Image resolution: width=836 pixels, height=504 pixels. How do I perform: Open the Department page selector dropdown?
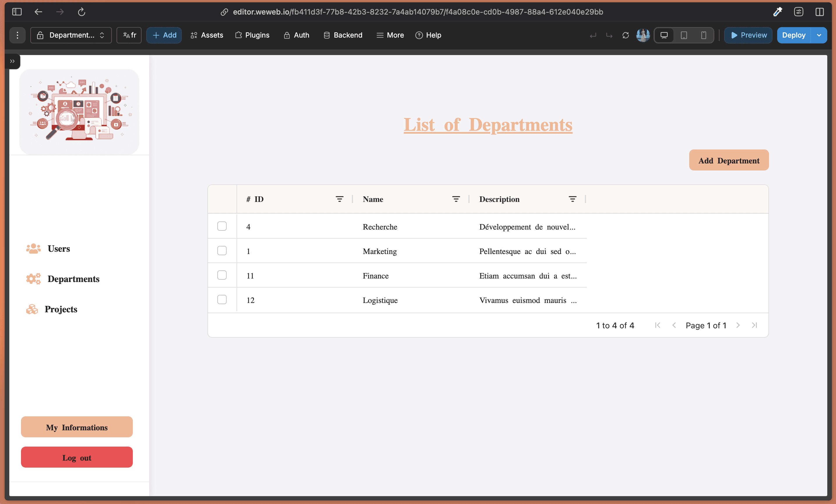[71, 35]
